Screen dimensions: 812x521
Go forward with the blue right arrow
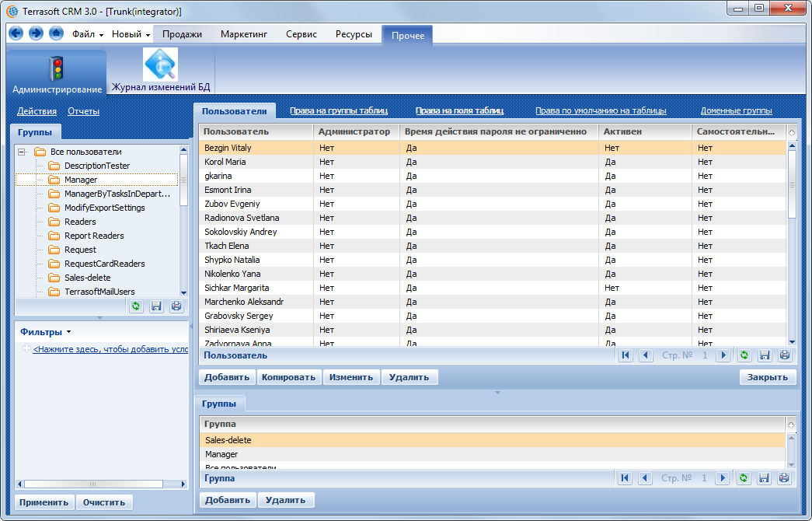tap(36, 33)
